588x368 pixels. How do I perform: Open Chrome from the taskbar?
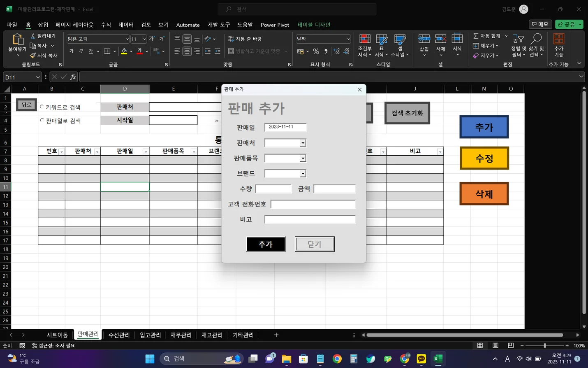pyautogui.click(x=337, y=359)
